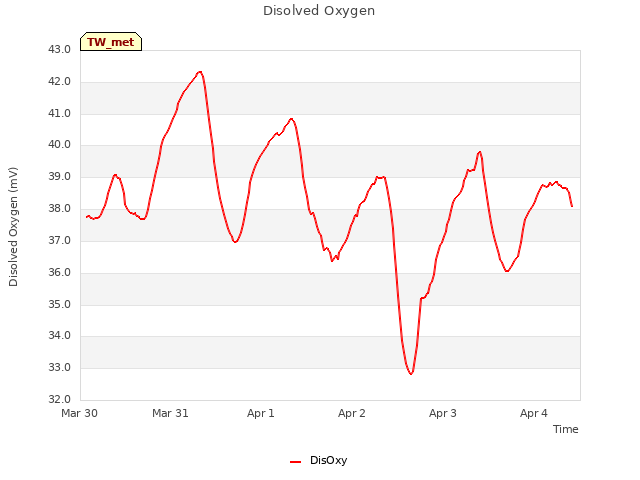Click the lowest trough of the DisOxy curve
The image size is (640, 480).
tap(411, 373)
